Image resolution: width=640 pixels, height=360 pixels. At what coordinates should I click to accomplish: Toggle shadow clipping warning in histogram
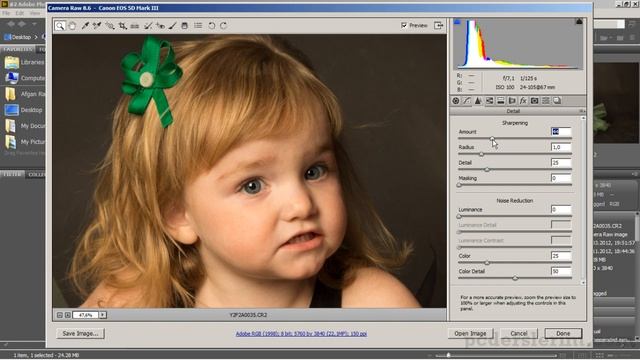(457, 22)
